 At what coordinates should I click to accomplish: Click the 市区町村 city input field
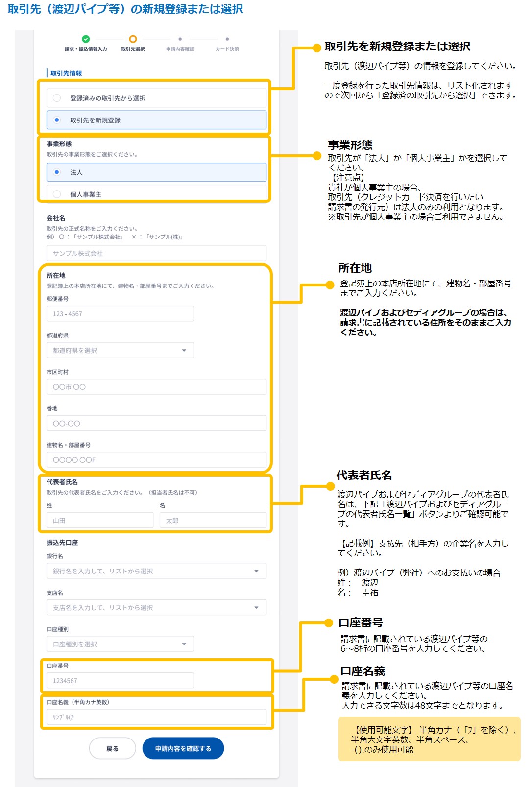point(156,387)
